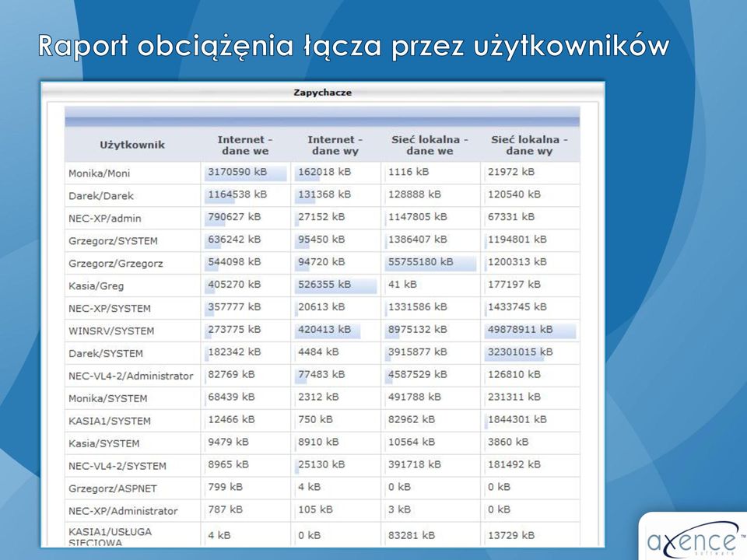747x560 pixels.
Task: Click the 3170590 kB value
Action: pos(237,172)
